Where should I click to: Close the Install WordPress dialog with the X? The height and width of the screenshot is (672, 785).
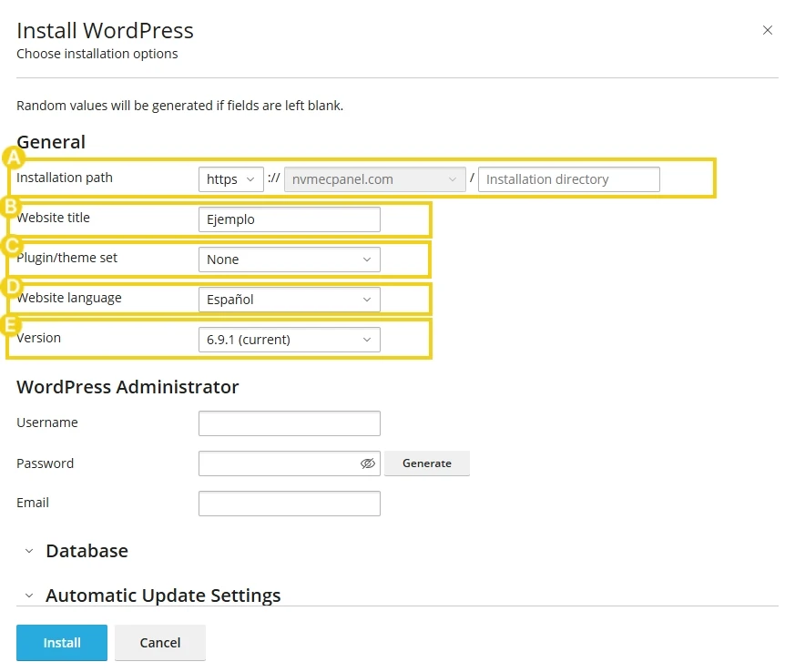coord(770,29)
